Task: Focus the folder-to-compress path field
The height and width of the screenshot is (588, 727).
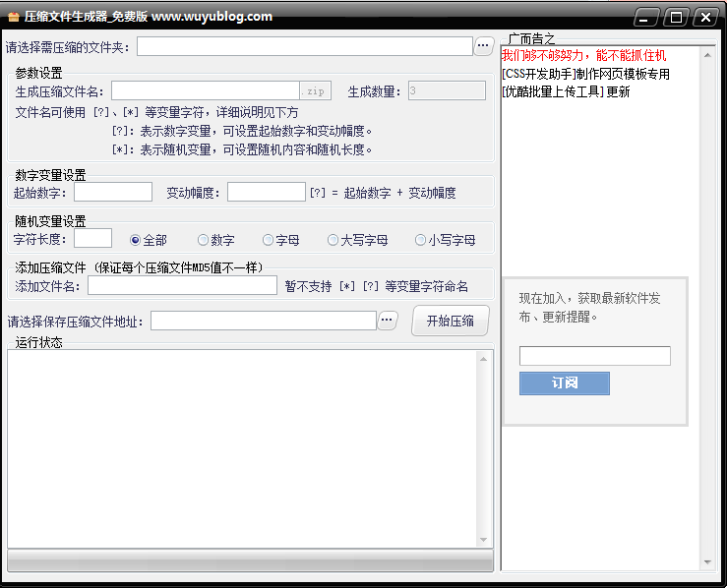Action: pyautogui.click(x=305, y=46)
